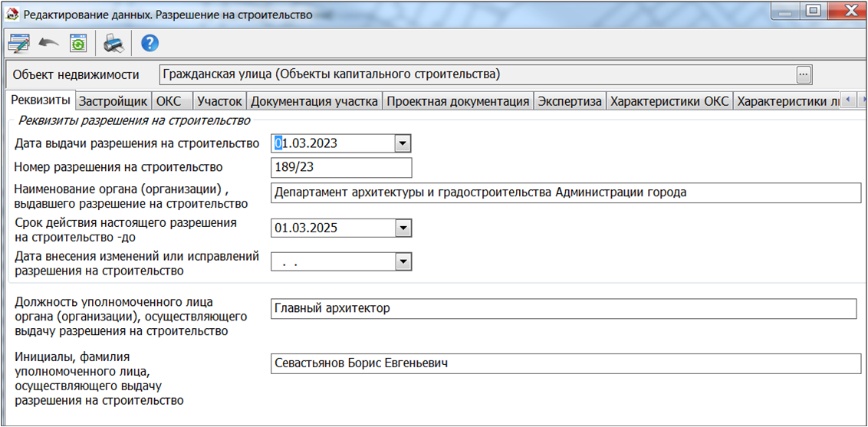
Task: Click the refresh data toolbar icon
Action: (x=78, y=43)
